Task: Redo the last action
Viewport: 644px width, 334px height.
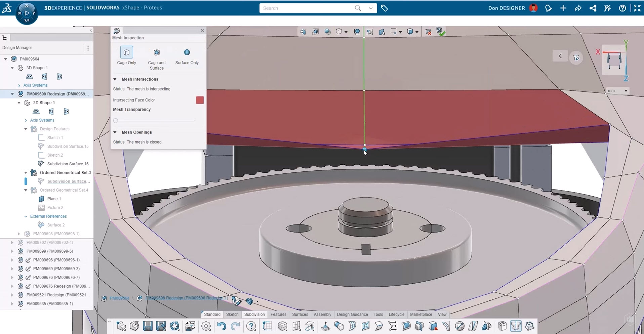Action: 236,326
